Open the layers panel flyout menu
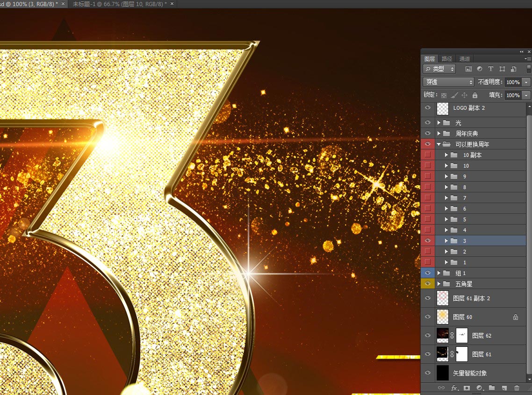This screenshot has height=395, width=532. 528,59
